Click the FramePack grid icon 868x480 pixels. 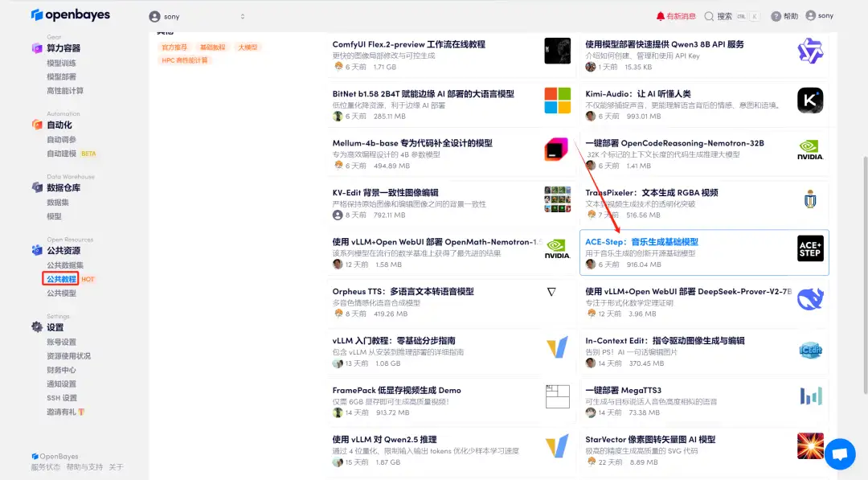tap(558, 396)
